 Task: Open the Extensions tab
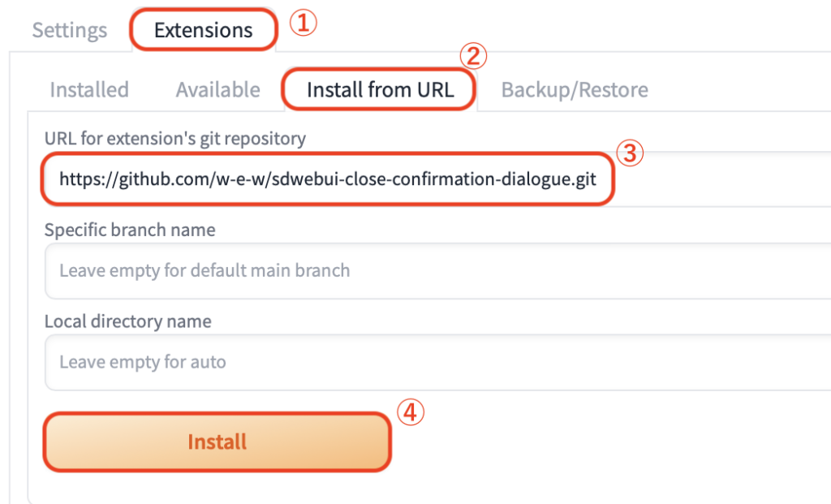click(204, 31)
